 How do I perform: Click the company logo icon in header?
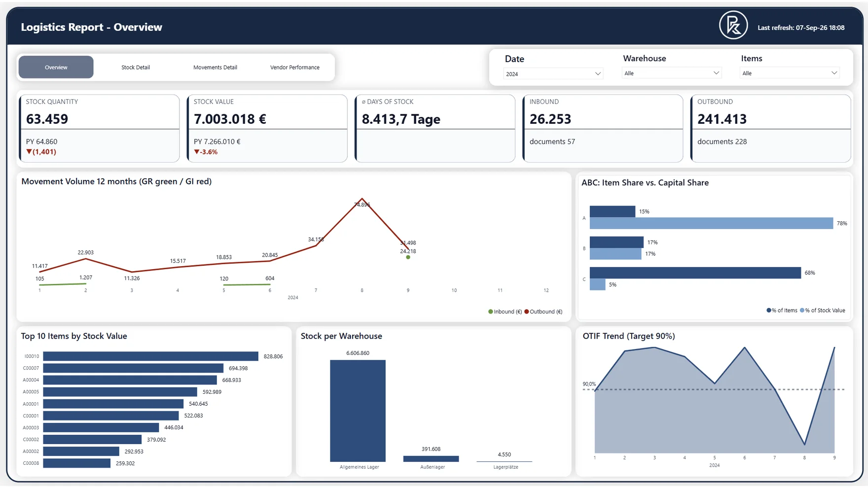pos(733,25)
